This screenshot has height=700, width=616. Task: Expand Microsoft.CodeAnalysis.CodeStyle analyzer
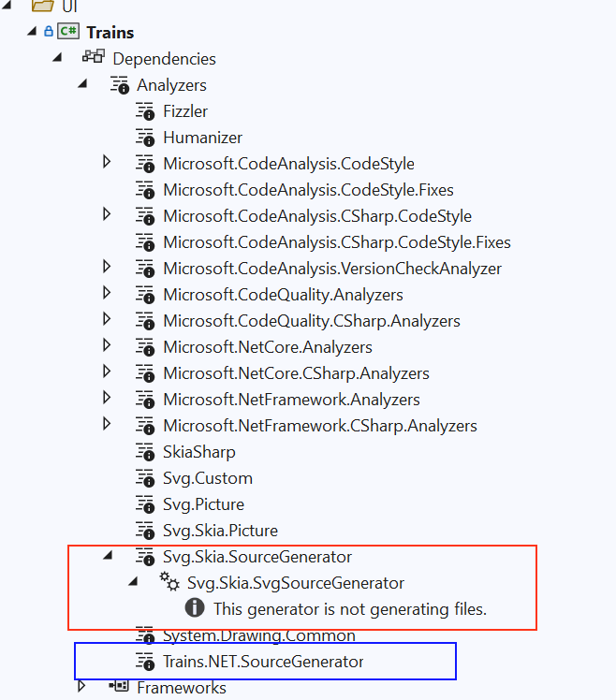[107, 162]
